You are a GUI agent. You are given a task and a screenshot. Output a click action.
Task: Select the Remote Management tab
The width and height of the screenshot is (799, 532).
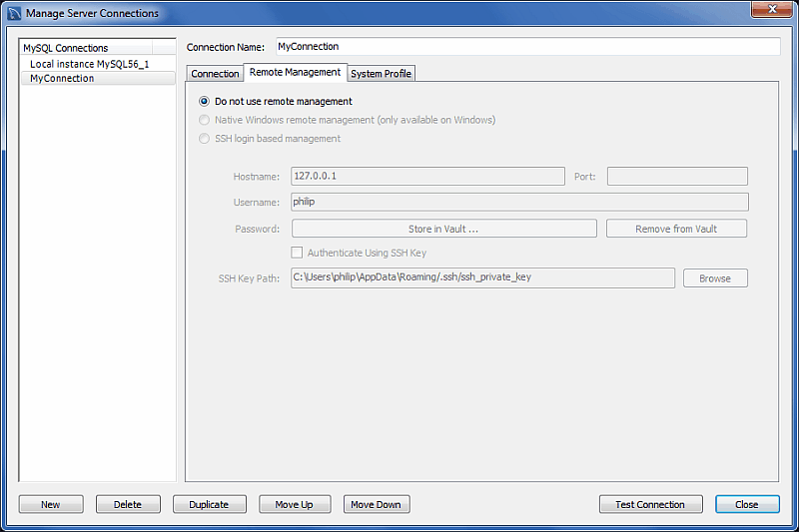tap(295, 73)
